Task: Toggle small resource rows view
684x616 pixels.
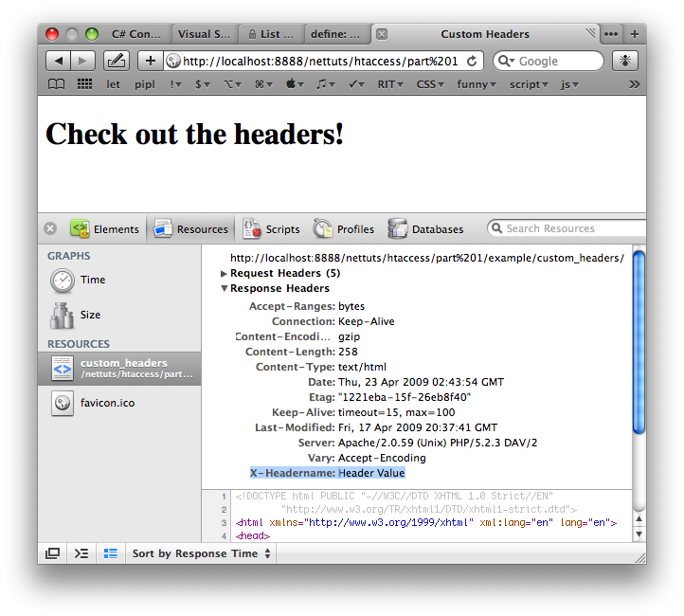Action: point(110,553)
